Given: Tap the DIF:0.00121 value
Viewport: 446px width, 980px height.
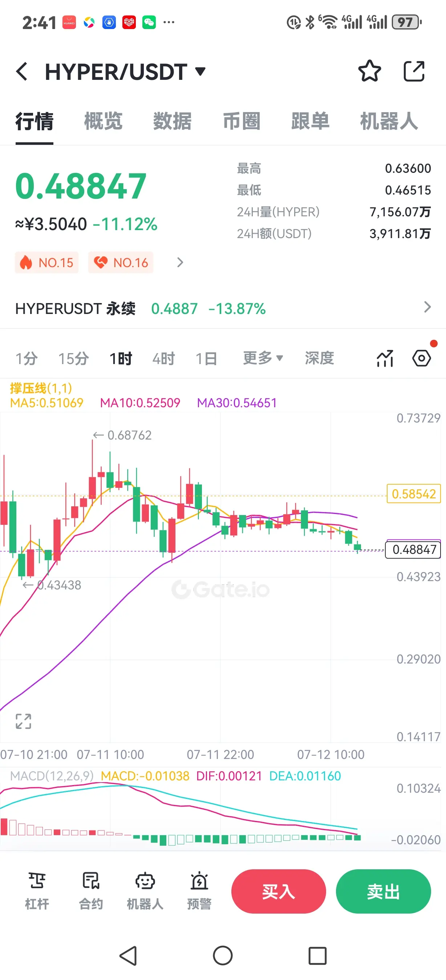Looking at the screenshot, I should click(x=229, y=776).
